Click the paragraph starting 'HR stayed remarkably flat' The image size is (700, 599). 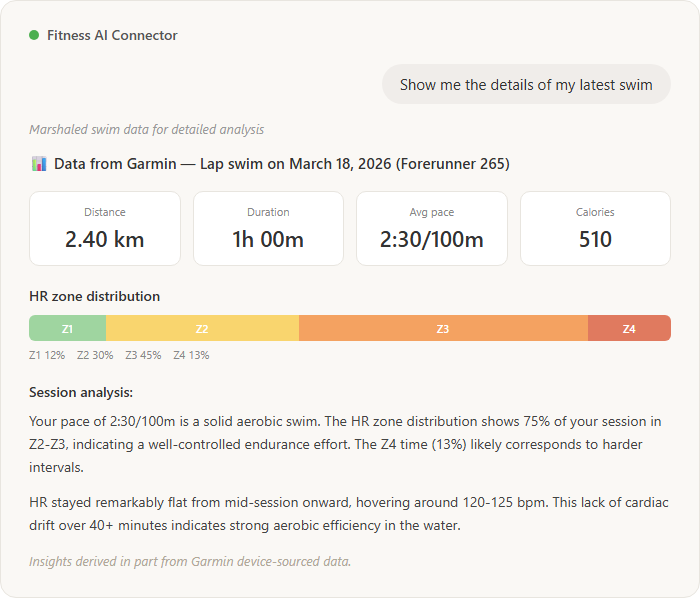pos(349,514)
